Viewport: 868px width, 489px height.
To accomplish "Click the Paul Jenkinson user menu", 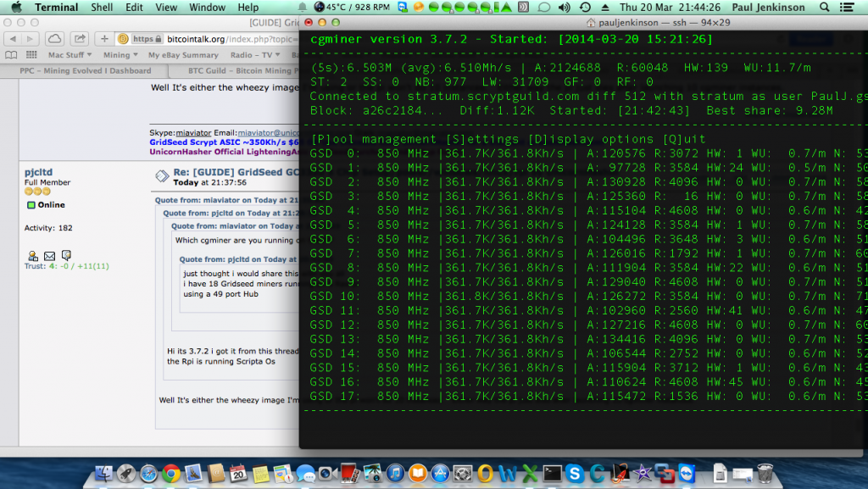I will (x=768, y=7).
